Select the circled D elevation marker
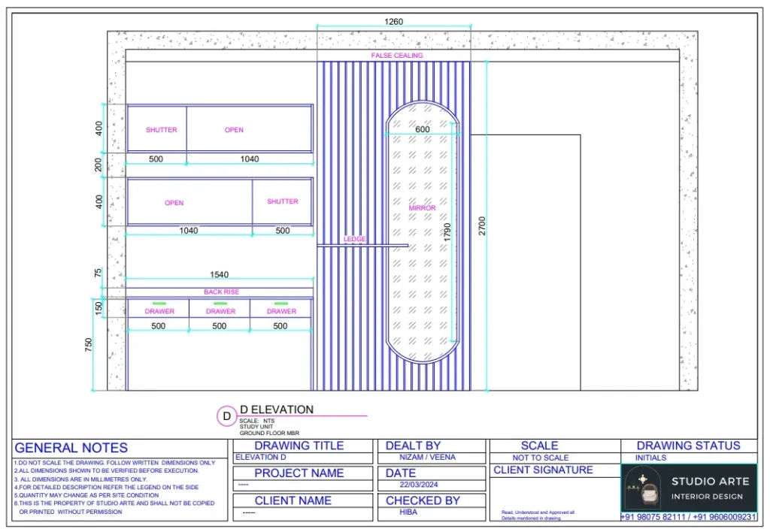The image size is (770, 532). pos(226,416)
